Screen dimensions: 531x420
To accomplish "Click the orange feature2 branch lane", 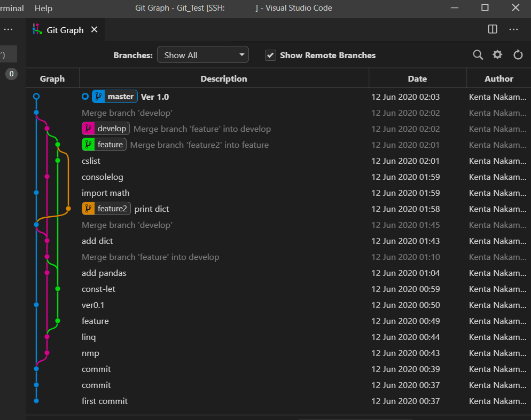I will click(x=68, y=209).
